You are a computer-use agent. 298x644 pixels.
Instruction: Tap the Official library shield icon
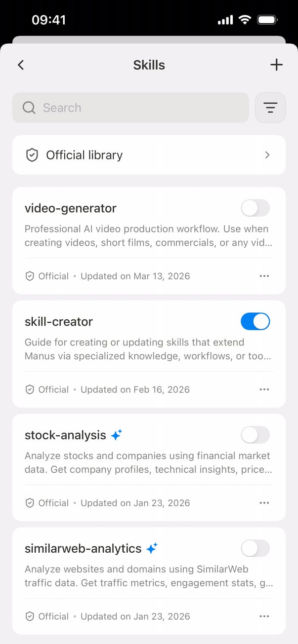tap(32, 155)
